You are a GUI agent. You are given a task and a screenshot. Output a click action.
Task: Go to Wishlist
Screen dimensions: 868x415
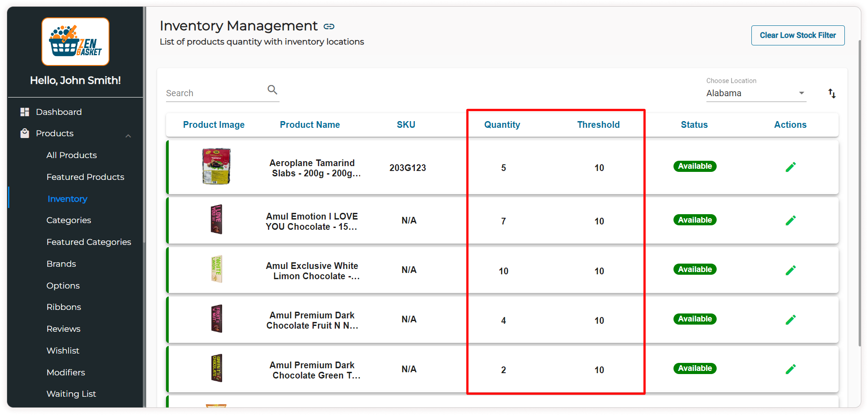pos(63,350)
